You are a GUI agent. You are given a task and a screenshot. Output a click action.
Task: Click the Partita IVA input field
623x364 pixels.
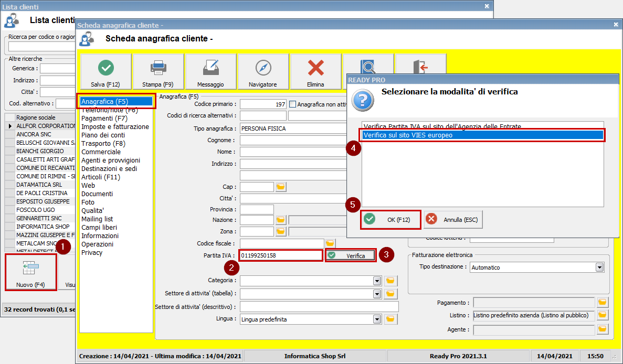tap(281, 255)
